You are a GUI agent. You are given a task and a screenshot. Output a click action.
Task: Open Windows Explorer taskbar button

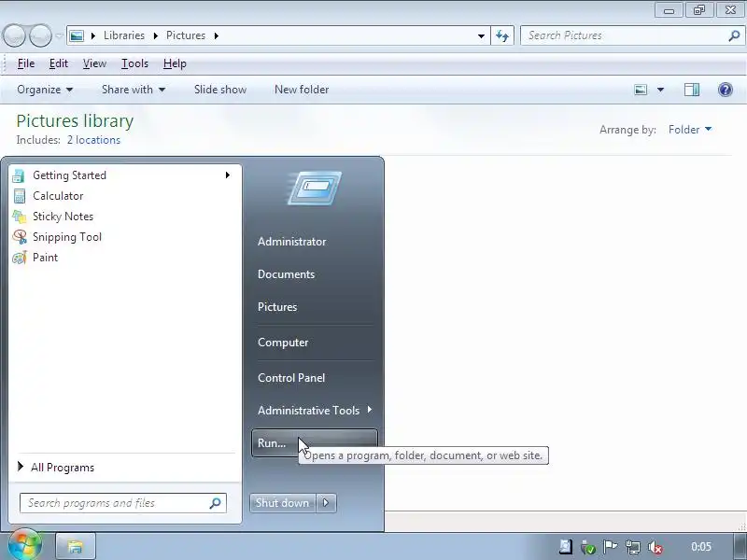click(76, 546)
